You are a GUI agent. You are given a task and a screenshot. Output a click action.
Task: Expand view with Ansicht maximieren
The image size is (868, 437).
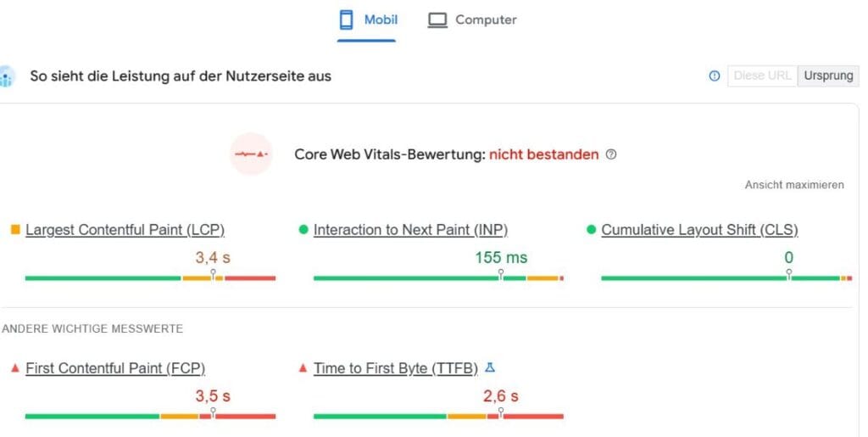[x=794, y=185]
